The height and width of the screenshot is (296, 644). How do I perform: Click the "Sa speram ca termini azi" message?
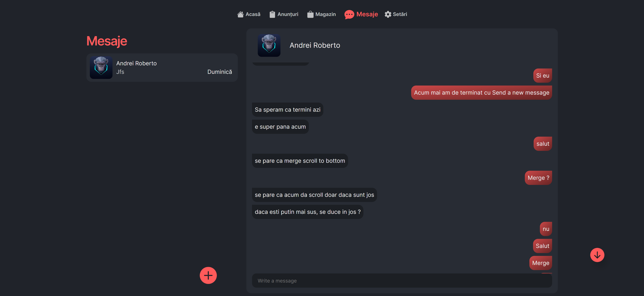pos(288,110)
